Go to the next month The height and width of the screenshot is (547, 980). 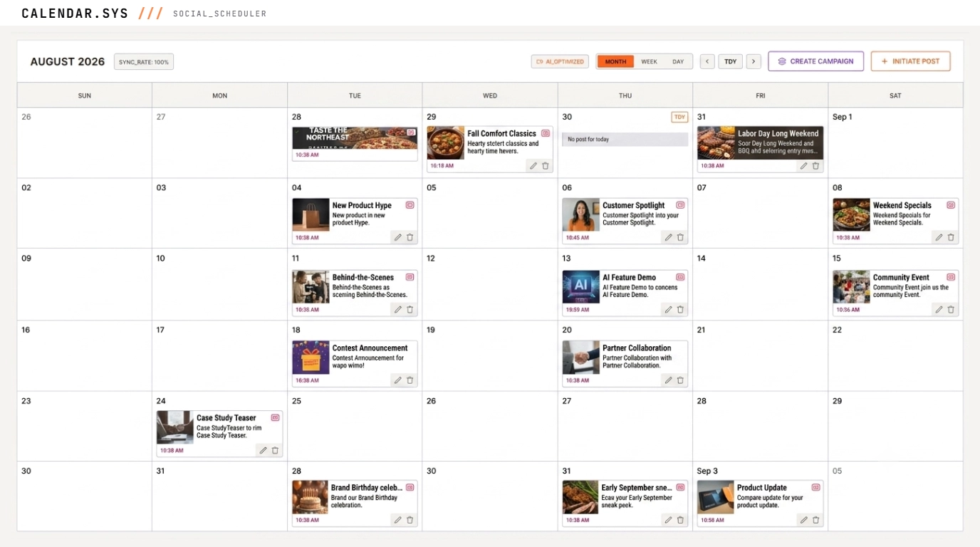(x=754, y=61)
